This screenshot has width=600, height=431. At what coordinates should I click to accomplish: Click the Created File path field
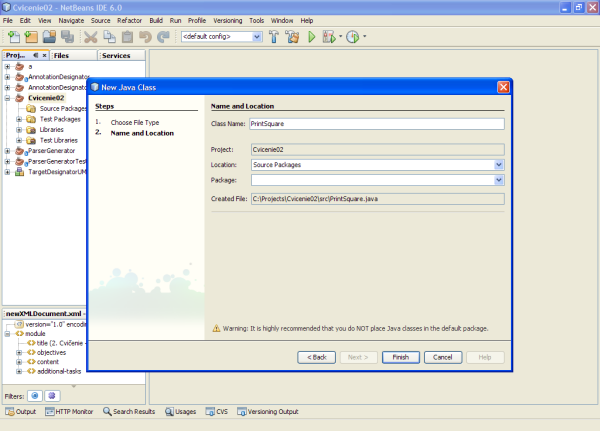coord(378,199)
